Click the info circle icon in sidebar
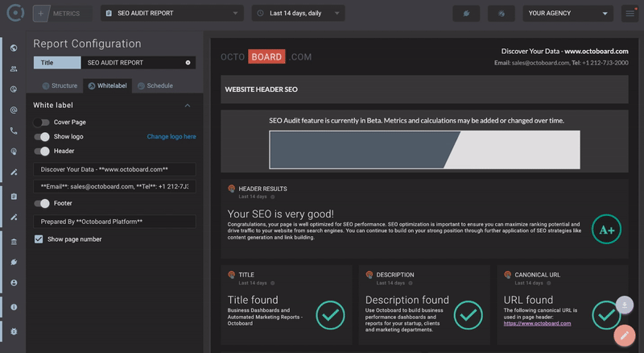Viewport: 644px width, 353px height. [x=14, y=307]
